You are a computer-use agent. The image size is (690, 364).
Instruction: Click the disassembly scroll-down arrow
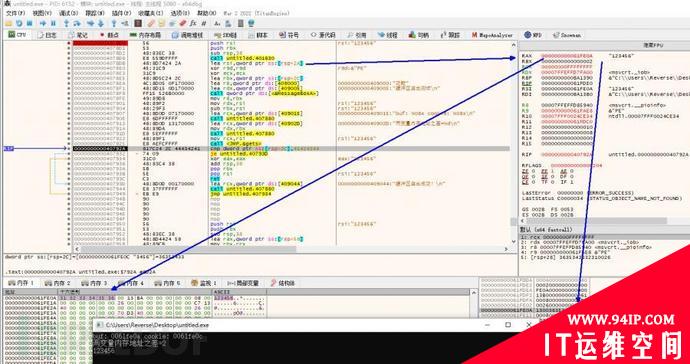point(513,241)
